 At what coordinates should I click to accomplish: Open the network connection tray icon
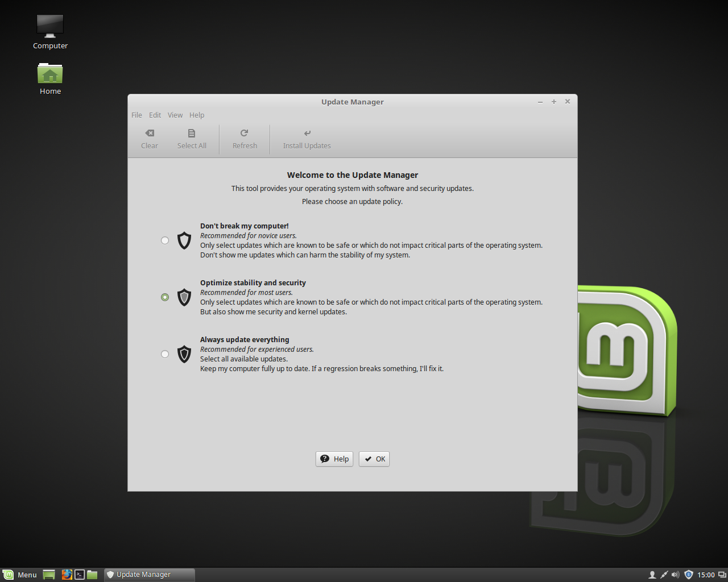[664, 575]
